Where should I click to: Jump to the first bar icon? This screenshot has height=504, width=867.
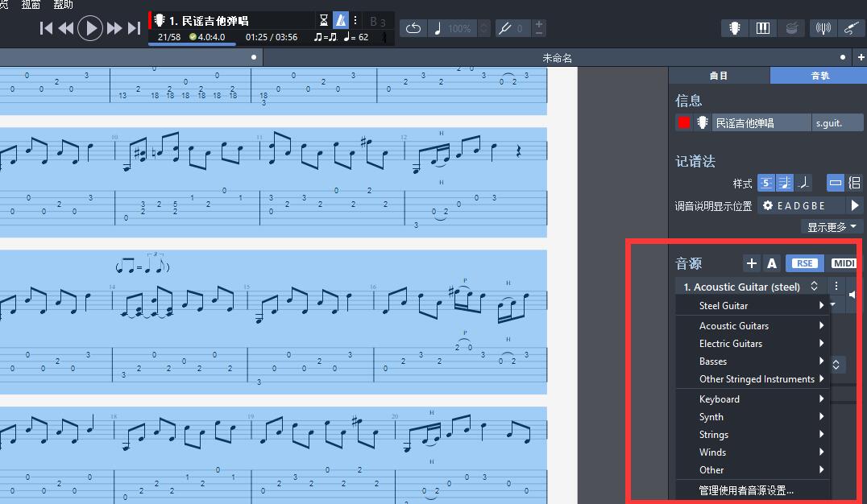tap(47, 28)
